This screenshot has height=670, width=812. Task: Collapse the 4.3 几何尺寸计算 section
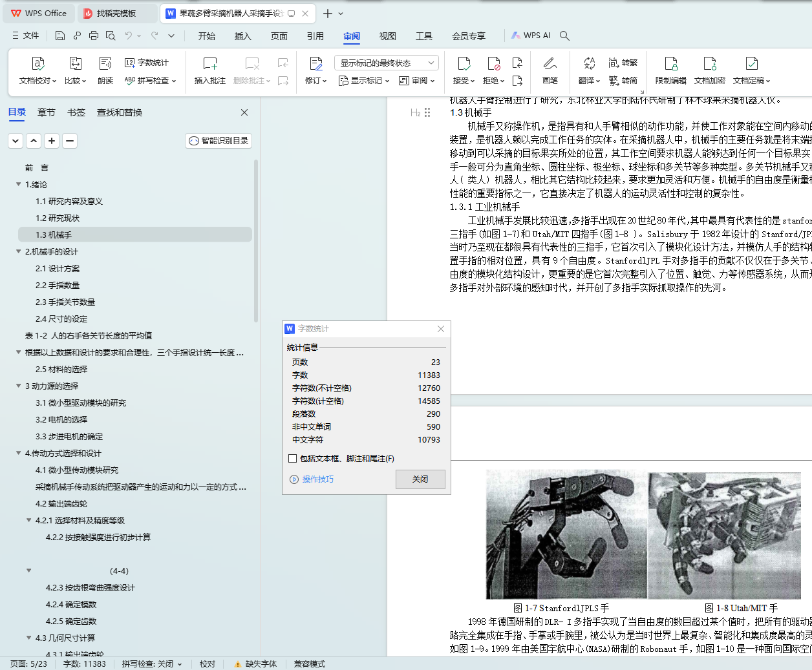pyautogui.click(x=28, y=638)
